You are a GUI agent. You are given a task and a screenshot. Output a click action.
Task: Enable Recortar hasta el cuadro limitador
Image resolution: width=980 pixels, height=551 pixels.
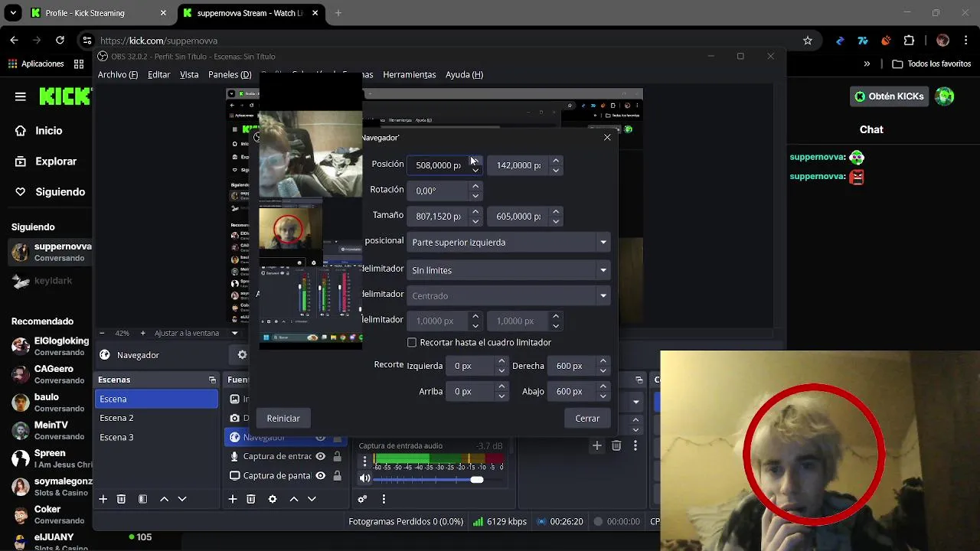coord(412,343)
